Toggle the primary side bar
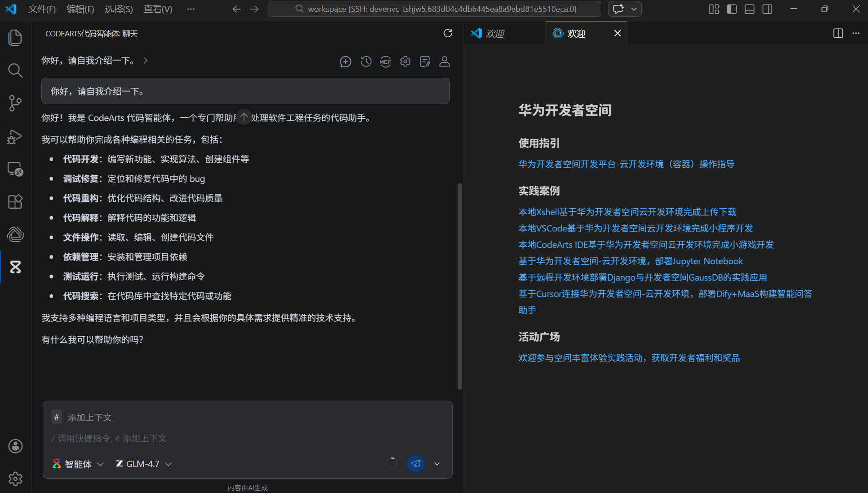The width and height of the screenshot is (868, 493). coord(732,9)
